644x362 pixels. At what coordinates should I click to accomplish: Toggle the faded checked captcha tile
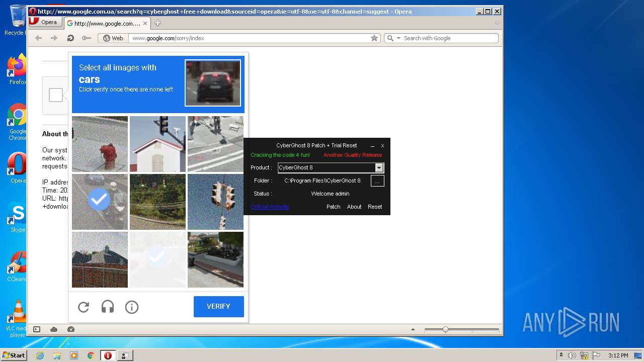pyautogui.click(x=157, y=259)
